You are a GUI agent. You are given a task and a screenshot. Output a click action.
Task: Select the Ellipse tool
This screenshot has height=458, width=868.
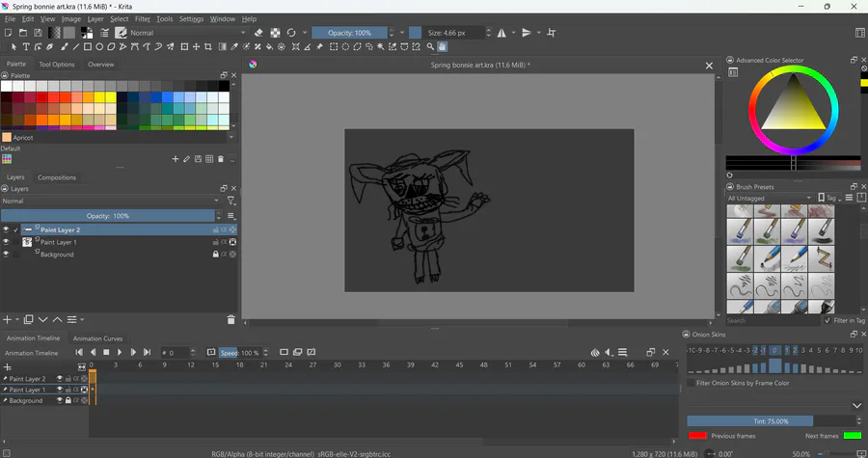[99, 47]
